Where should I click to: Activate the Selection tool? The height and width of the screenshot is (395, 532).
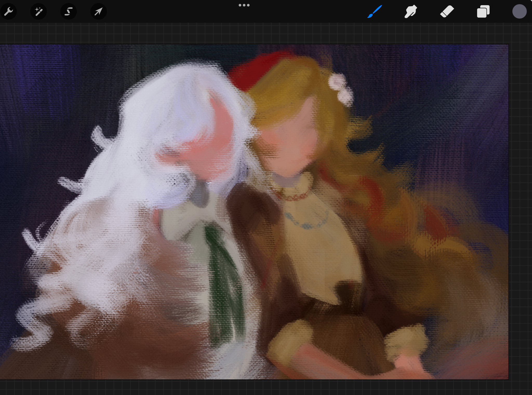[x=69, y=11]
